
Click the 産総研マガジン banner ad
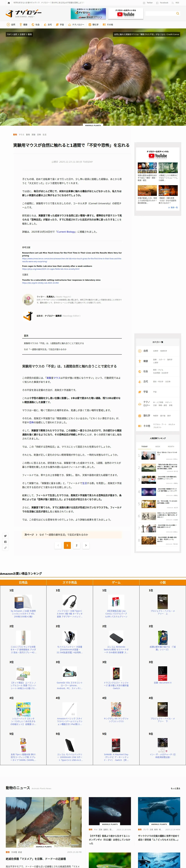pyautogui.click(x=88, y=13)
